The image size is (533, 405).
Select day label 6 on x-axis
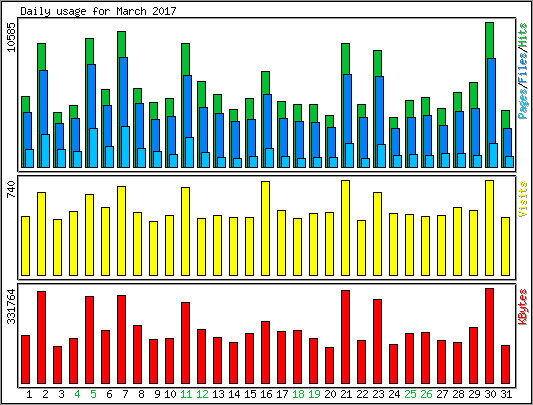pyautogui.click(x=109, y=394)
